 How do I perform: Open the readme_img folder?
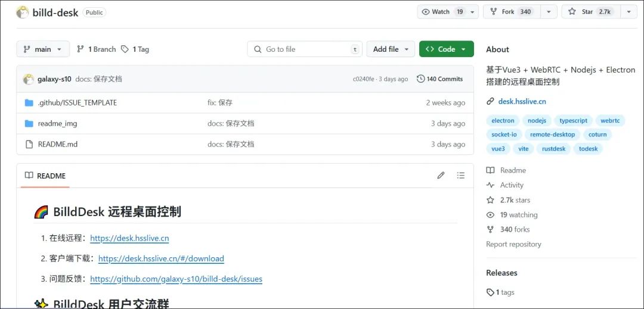(x=57, y=124)
